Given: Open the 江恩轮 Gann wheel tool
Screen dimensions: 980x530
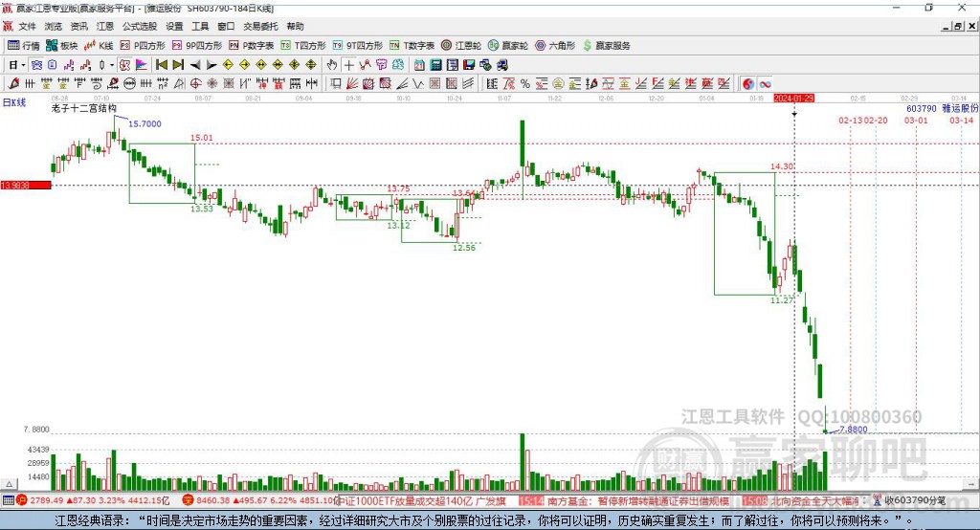Looking at the screenshot, I should coord(461,46).
